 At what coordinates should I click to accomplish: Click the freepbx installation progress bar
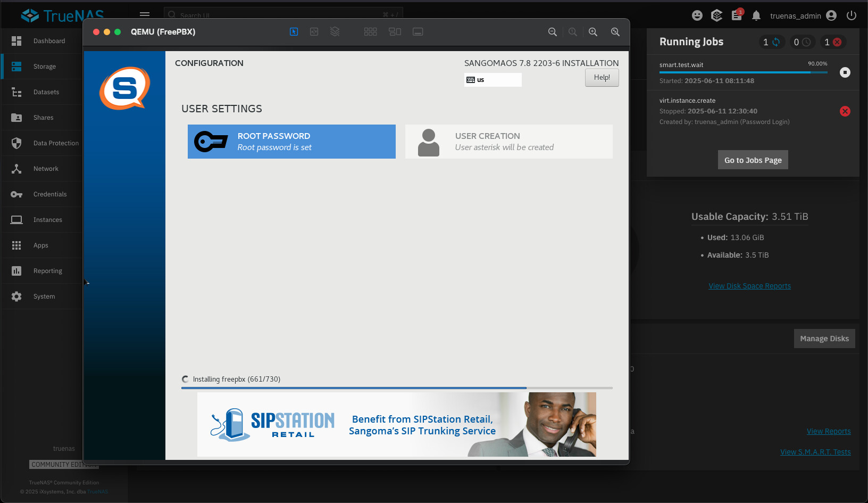click(397, 388)
